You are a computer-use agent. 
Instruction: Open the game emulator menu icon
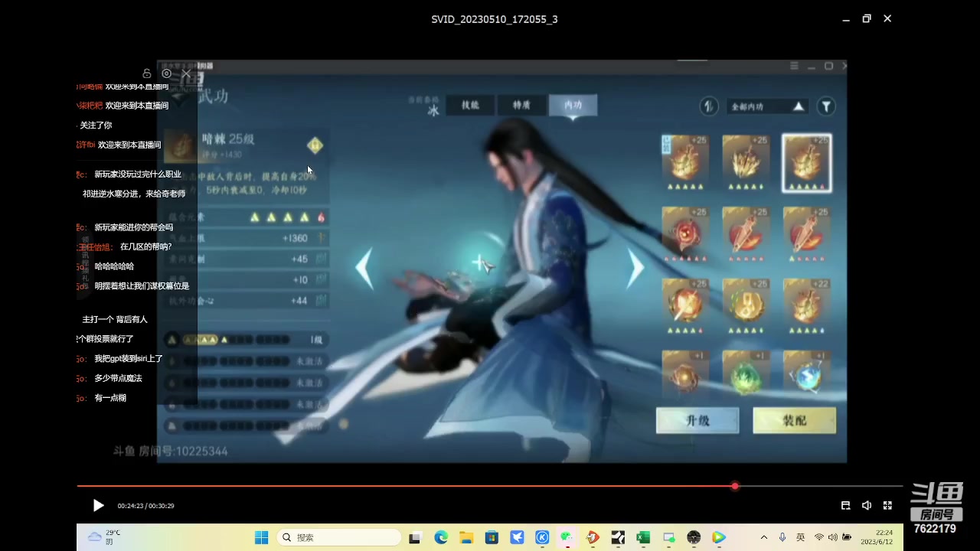[794, 67]
